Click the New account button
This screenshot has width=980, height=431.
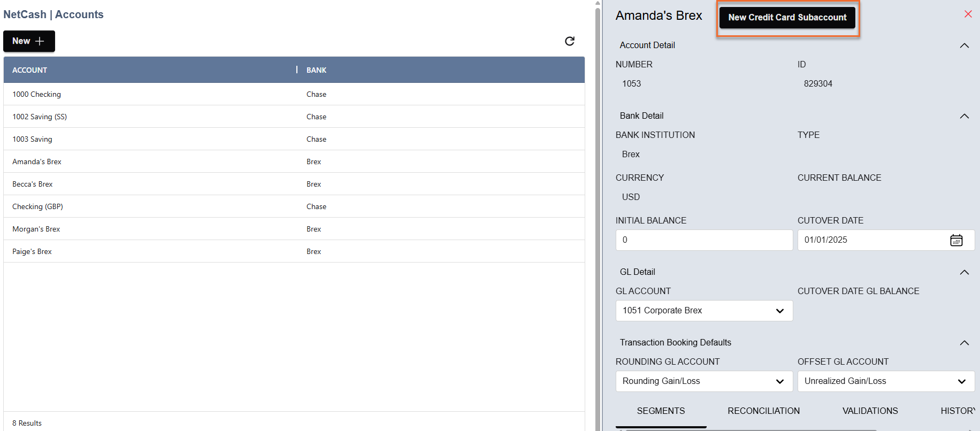click(x=29, y=41)
